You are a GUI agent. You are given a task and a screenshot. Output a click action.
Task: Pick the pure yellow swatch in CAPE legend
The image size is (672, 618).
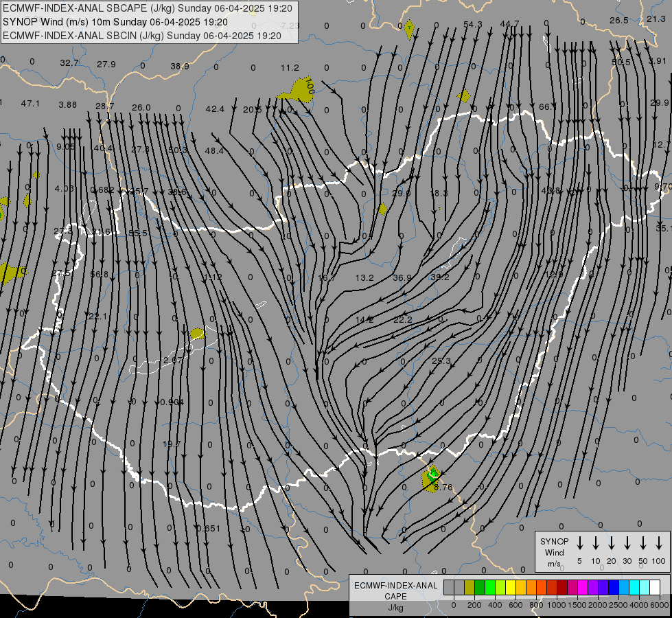(511, 588)
